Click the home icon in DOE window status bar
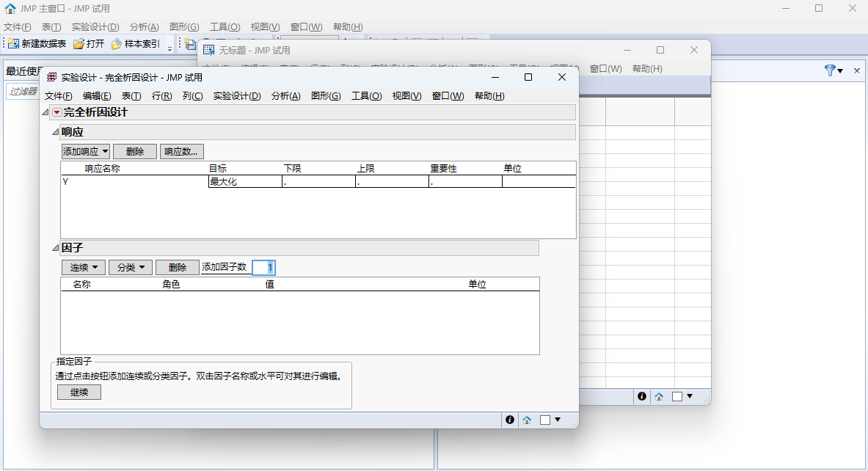868x471 pixels. click(527, 420)
